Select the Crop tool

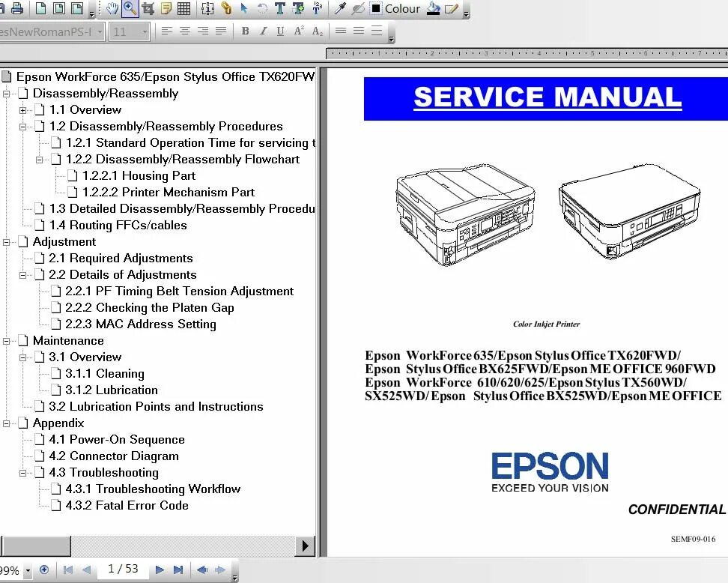[x=148, y=8]
